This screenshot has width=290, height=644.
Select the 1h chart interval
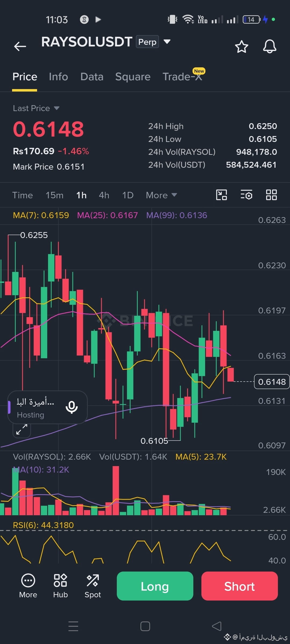tap(81, 195)
